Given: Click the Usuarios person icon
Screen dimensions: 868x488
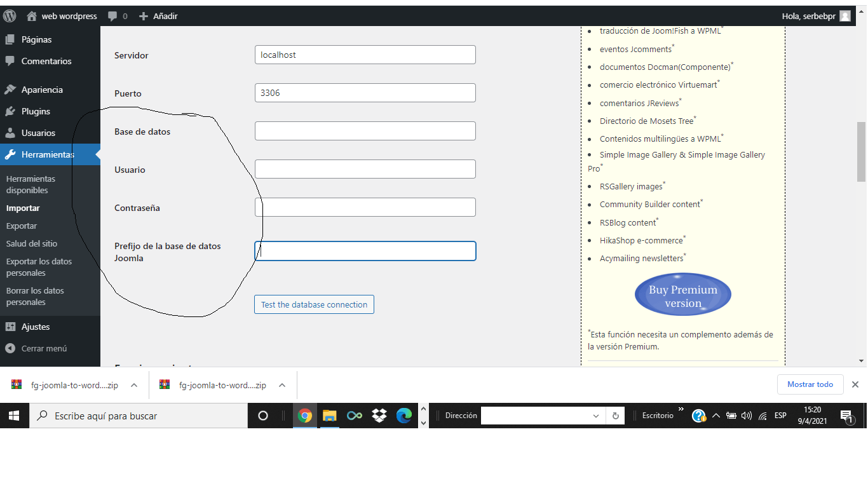Looking at the screenshot, I should tap(10, 133).
